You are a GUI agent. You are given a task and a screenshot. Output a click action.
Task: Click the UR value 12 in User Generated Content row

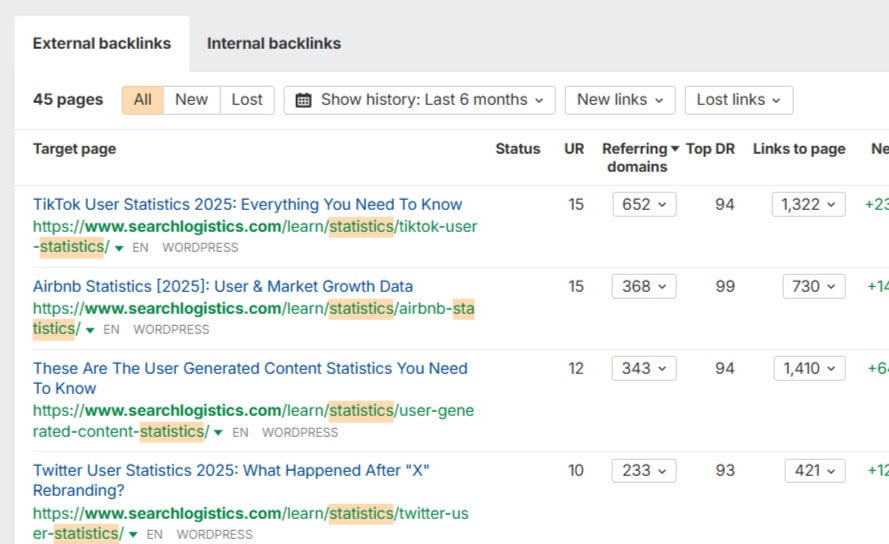(576, 369)
